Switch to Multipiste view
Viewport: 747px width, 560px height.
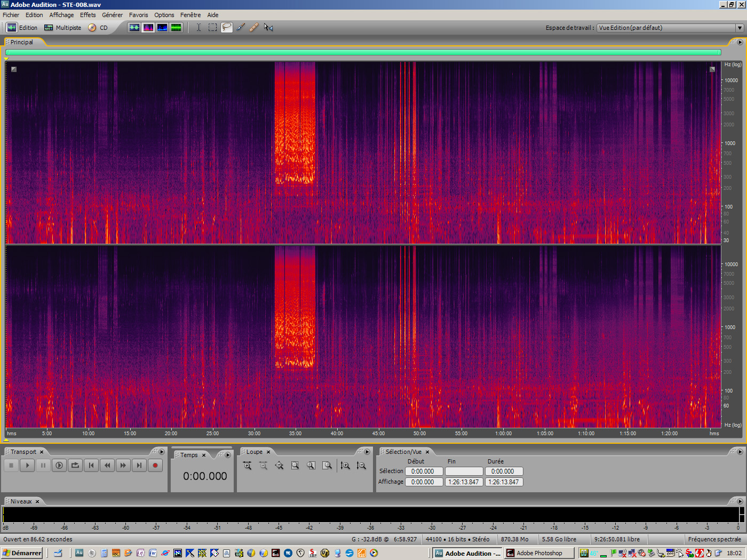pyautogui.click(x=62, y=28)
